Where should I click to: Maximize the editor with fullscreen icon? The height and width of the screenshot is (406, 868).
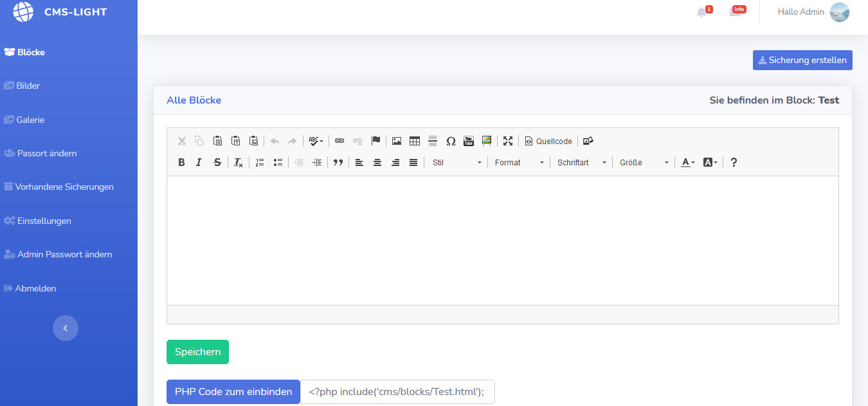(x=508, y=141)
